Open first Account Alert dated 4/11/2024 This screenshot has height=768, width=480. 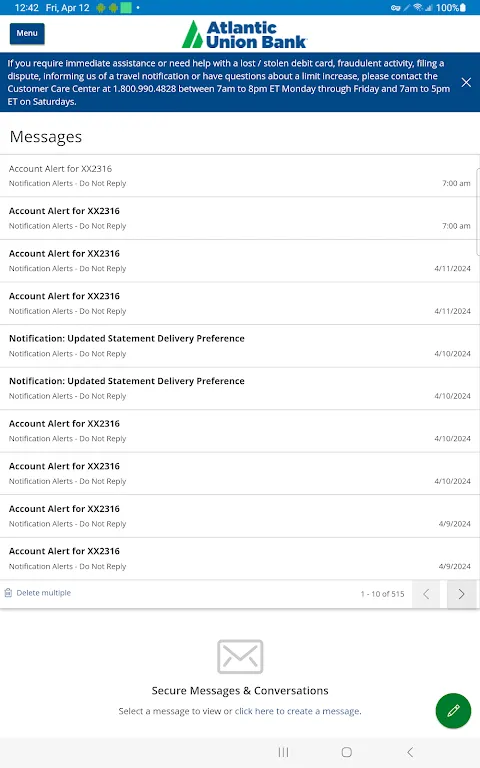pos(240,261)
